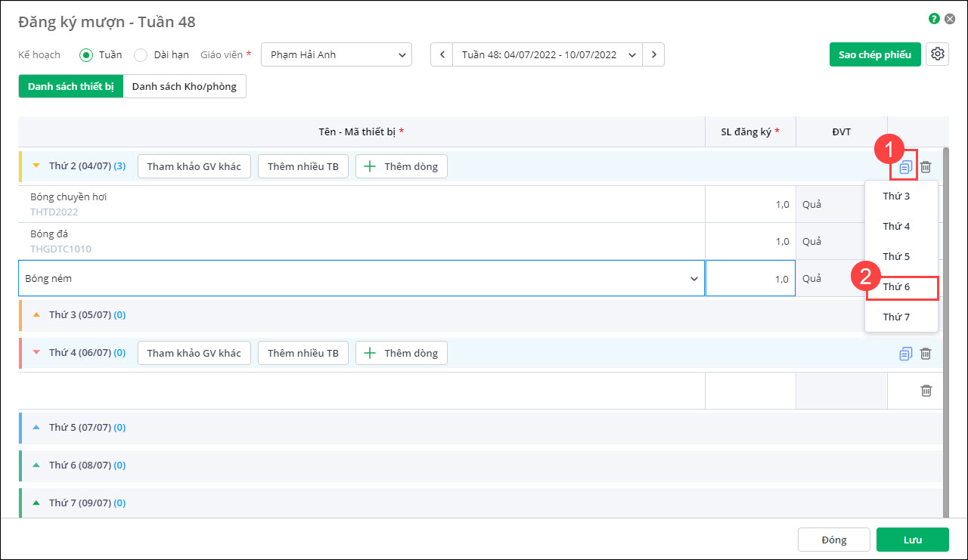
Task: Open the Giáo viên dropdown Phạm Hải Anh
Action: pyautogui.click(x=337, y=54)
